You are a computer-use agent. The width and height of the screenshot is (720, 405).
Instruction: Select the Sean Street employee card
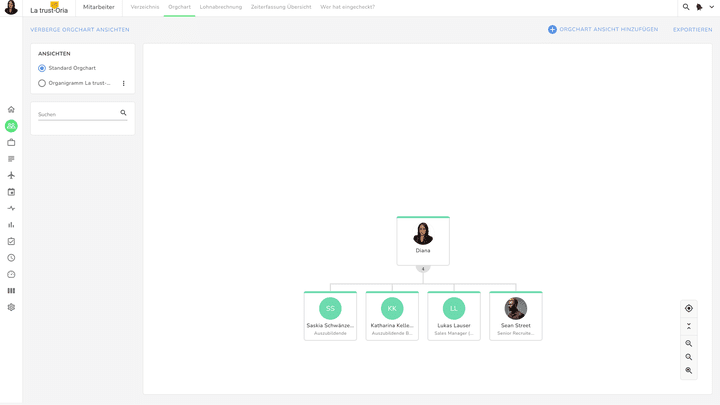[x=516, y=316]
